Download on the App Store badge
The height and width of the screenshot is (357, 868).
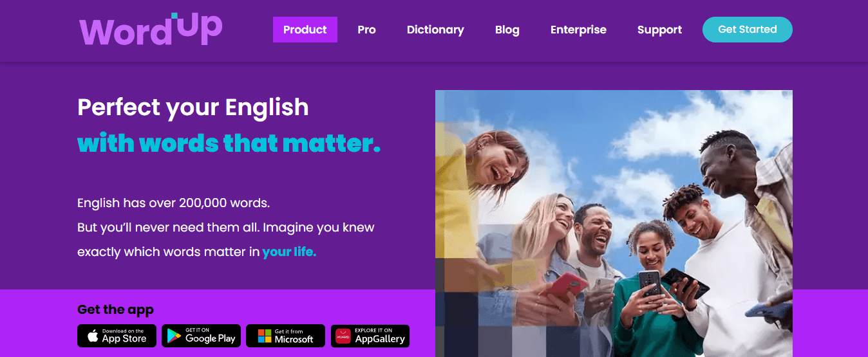117,336
